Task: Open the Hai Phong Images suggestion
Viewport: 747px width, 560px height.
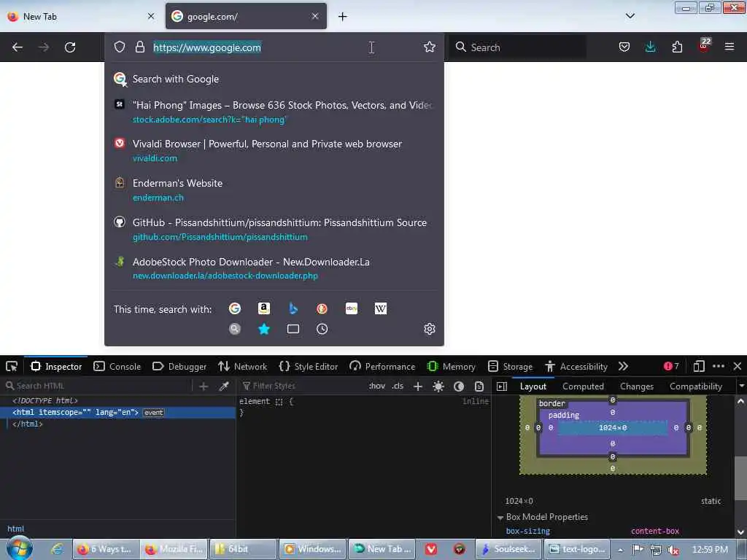Action: [274, 112]
